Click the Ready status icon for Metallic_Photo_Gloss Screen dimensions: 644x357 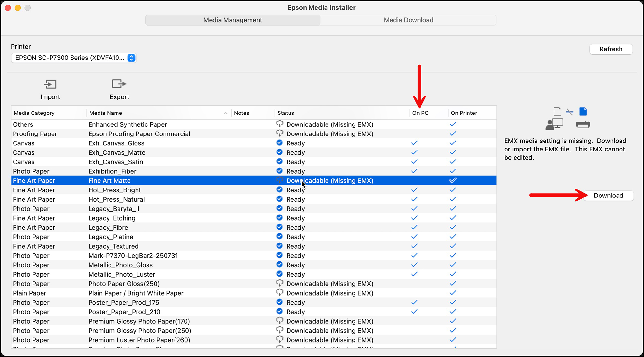(279, 264)
